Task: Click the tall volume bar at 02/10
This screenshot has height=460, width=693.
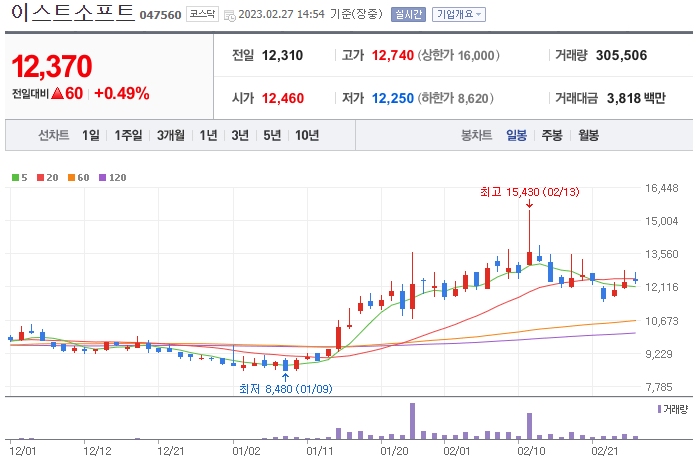Action: pos(529,426)
